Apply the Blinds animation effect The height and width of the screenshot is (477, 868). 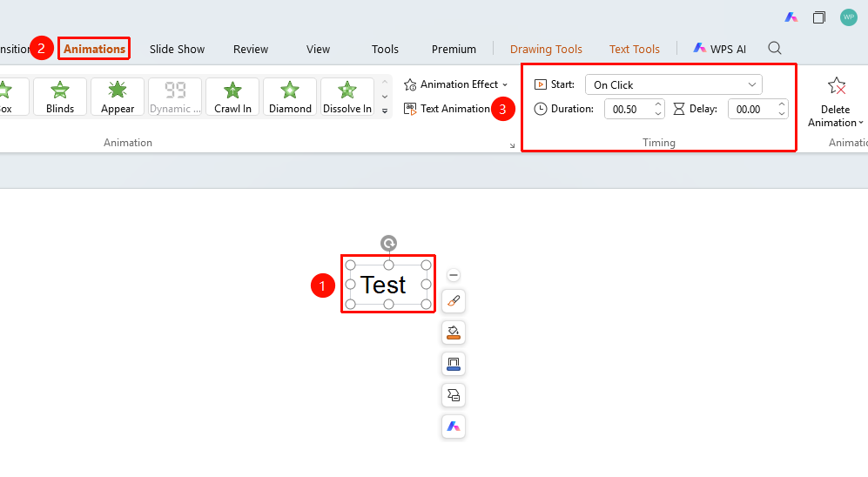point(60,97)
